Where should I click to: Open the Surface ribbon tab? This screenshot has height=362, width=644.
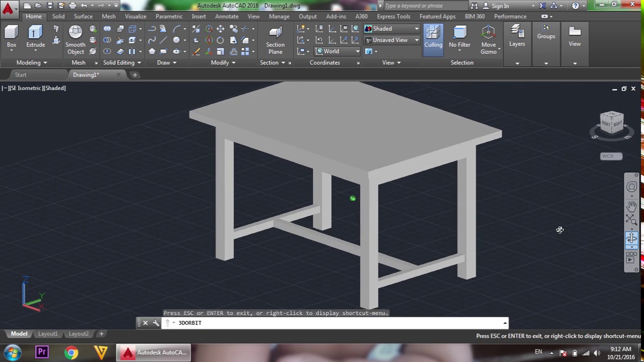point(83,17)
